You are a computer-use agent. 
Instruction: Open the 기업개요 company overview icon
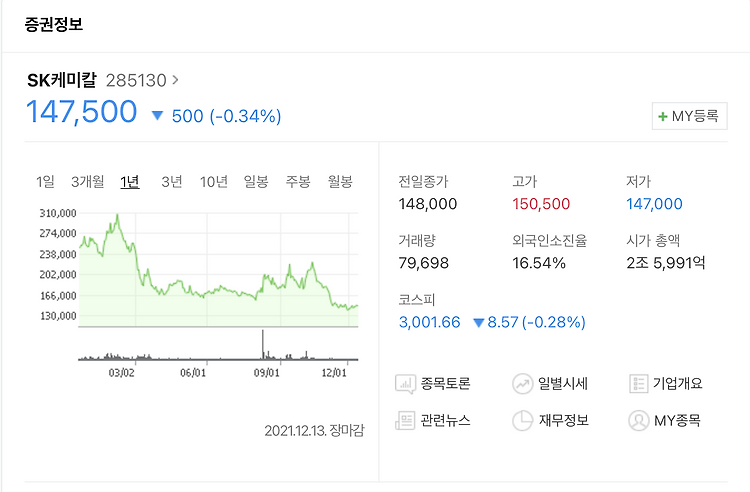tap(639, 383)
